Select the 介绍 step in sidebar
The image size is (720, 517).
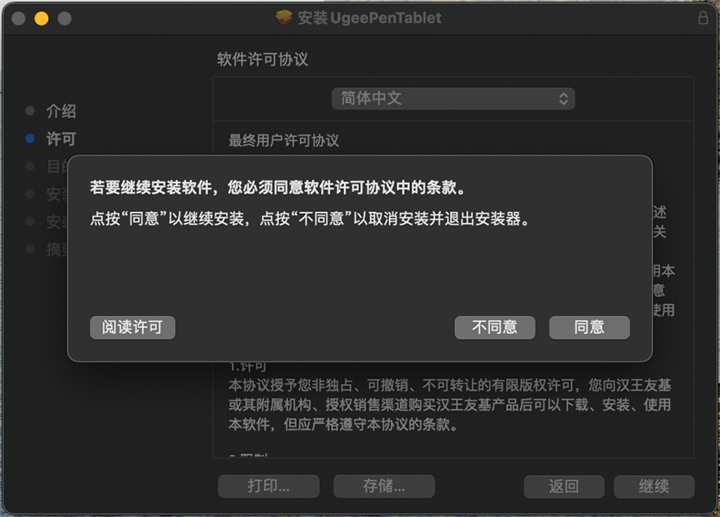tap(61, 111)
